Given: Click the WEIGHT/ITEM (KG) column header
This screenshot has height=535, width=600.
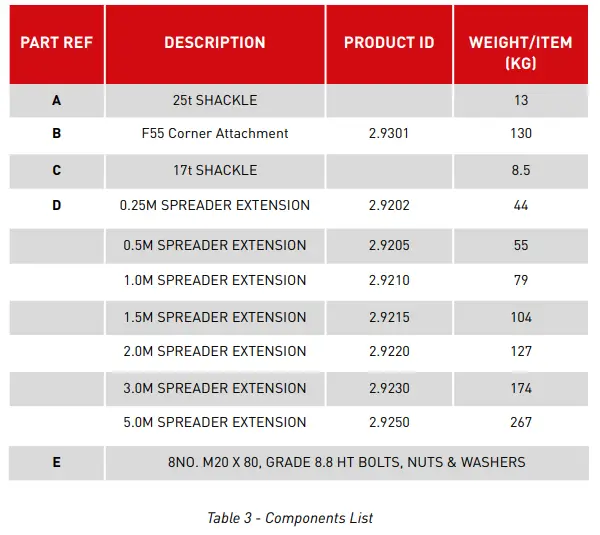Looking at the screenshot, I should [520, 52].
